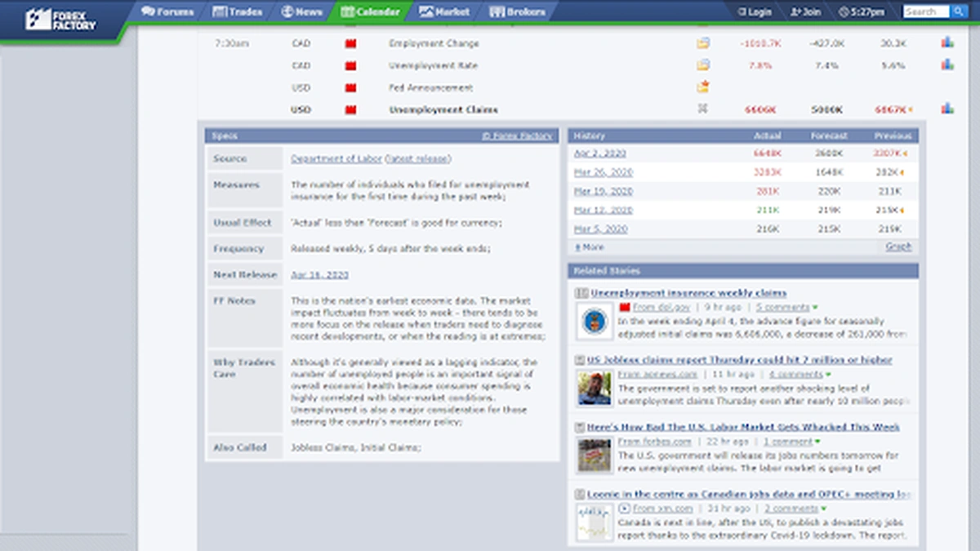Open story Here's How Bad The U.S. Labor Market
Image resolution: width=980 pixels, height=551 pixels.
[x=743, y=427]
